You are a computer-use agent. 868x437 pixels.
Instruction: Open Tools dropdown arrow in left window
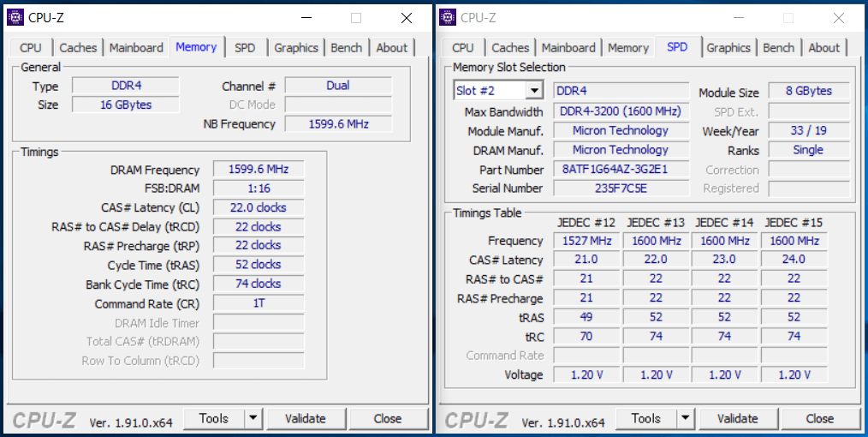click(x=253, y=418)
